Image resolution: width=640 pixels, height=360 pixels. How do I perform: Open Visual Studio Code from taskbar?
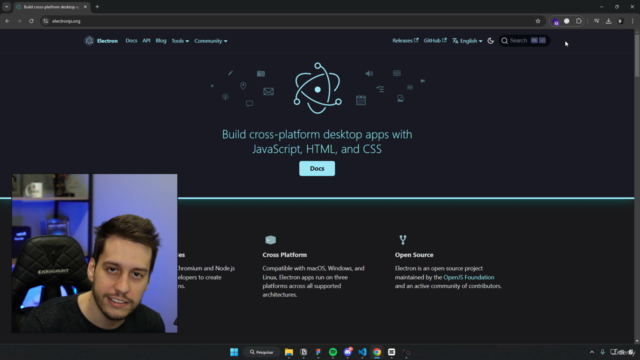pyautogui.click(x=362, y=352)
